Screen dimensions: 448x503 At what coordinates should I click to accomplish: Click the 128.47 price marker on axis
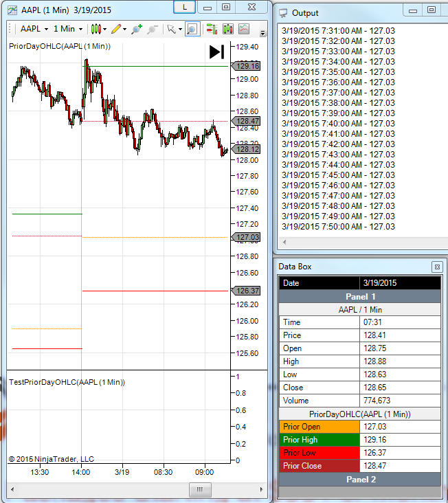click(246, 121)
